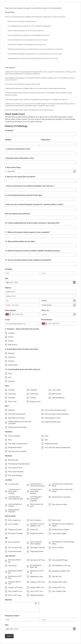Click the Allergies text field
The image size is (81, 644).
[x=22, y=143]
